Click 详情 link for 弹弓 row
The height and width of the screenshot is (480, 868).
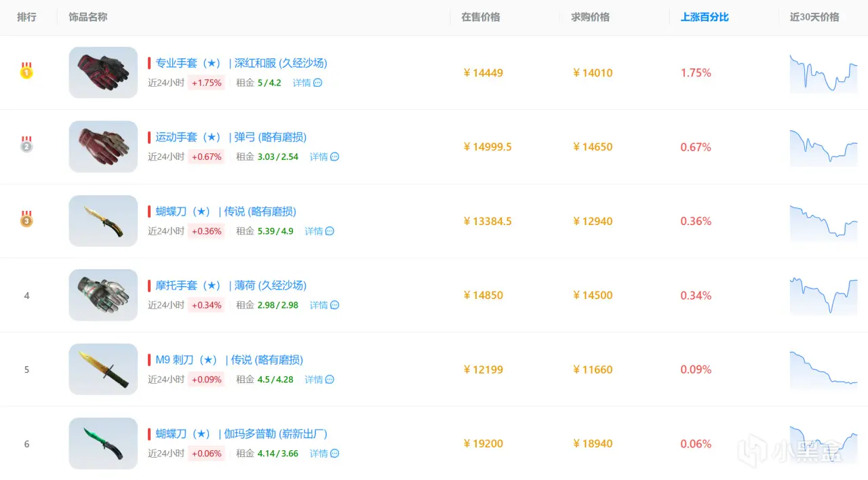pyautogui.click(x=319, y=157)
